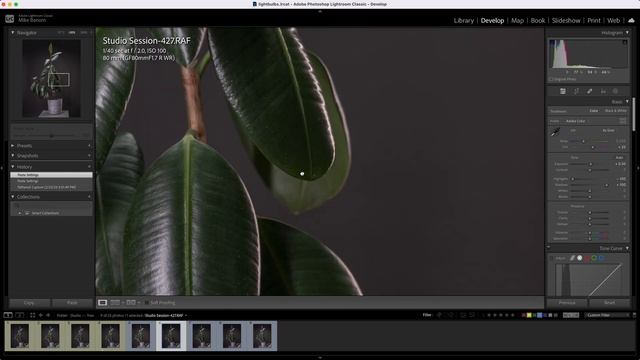Filter by blue color label
The width and height of the screenshot is (640, 360).
540,315
